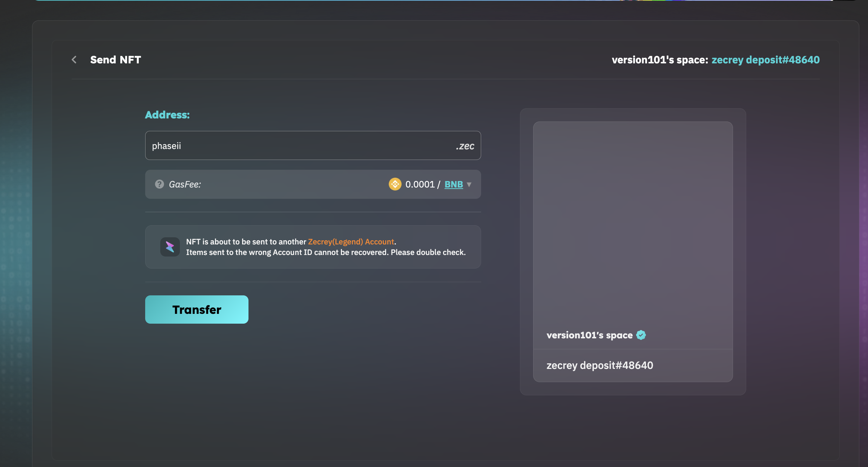868x467 pixels.
Task: Click the version101's space header text
Action: pos(659,60)
